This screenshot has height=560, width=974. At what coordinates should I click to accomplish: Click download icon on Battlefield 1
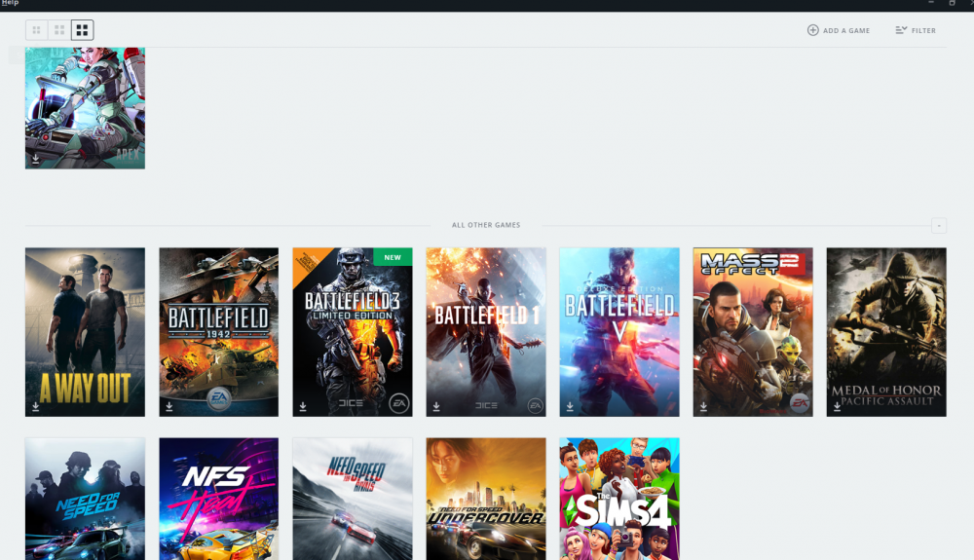click(x=436, y=407)
